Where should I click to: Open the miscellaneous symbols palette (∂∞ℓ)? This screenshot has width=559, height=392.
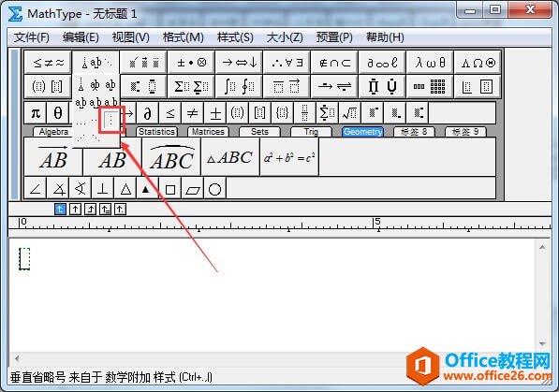(x=383, y=63)
